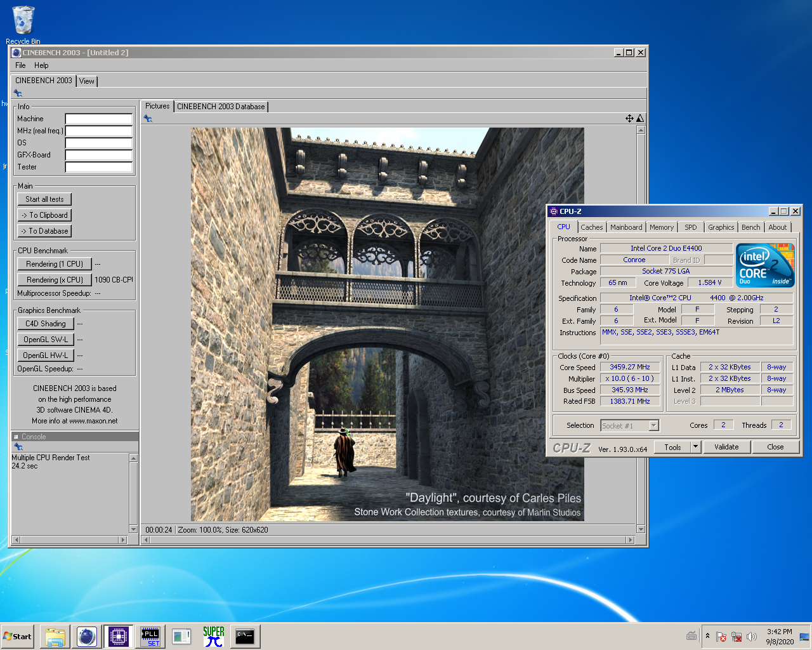
Task: Run Rendering (x CPU) benchmark
Action: pyautogui.click(x=55, y=280)
